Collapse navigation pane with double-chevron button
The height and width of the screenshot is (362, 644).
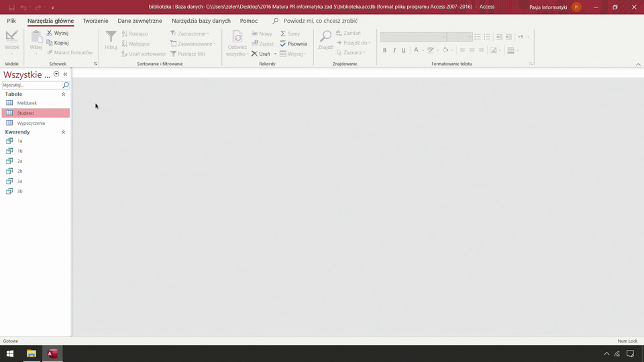tap(65, 74)
